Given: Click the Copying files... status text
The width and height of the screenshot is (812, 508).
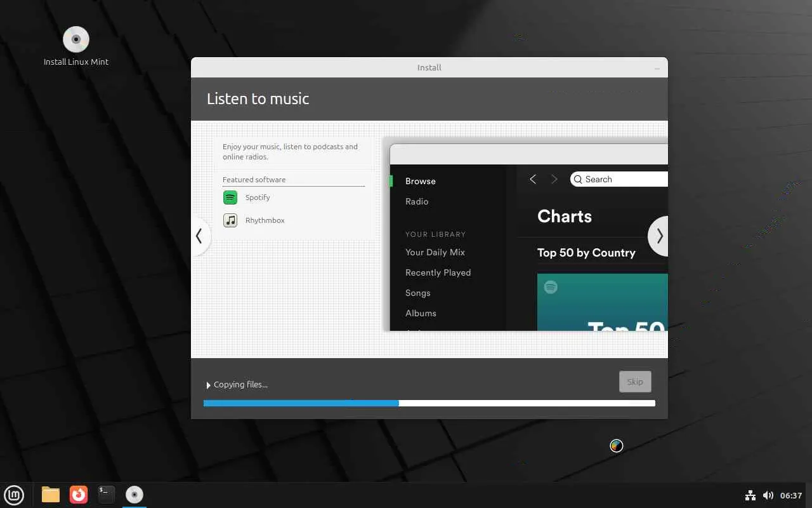Looking at the screenshot, I should 240,385.
